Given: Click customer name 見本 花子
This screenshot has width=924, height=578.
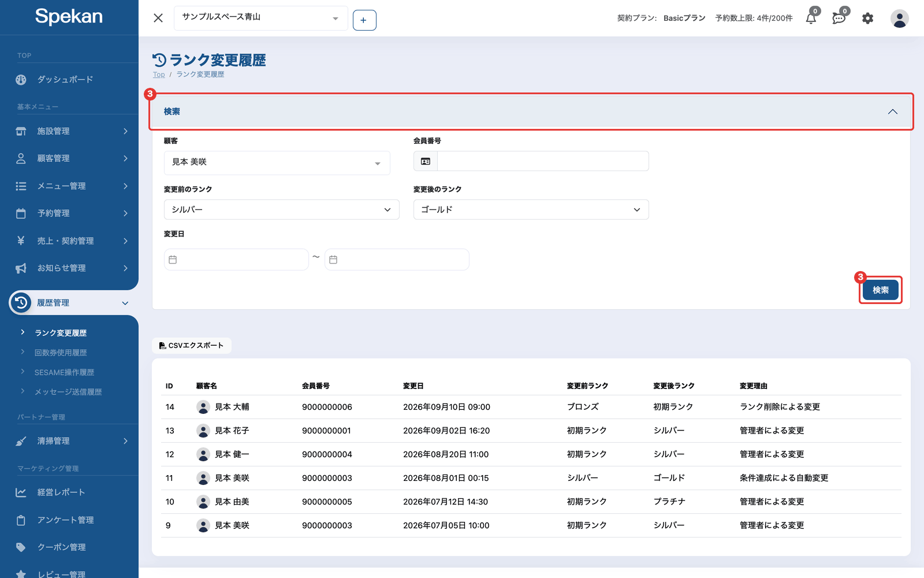Looking at the screenshot, I should click(232, 431).
